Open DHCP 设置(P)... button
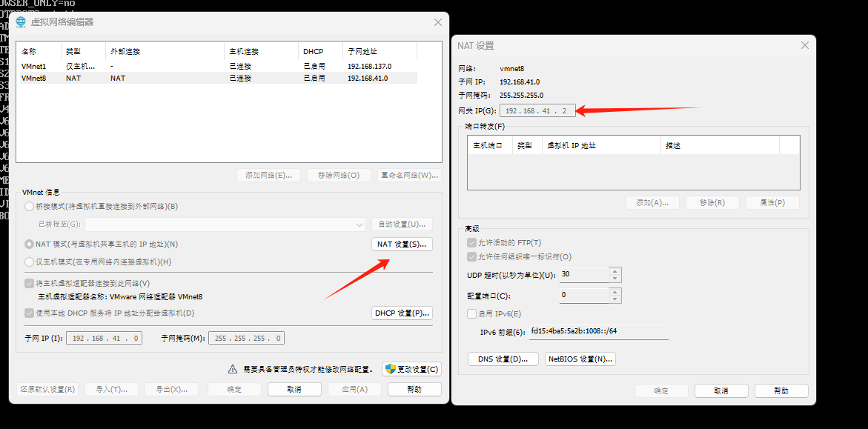 401,313
